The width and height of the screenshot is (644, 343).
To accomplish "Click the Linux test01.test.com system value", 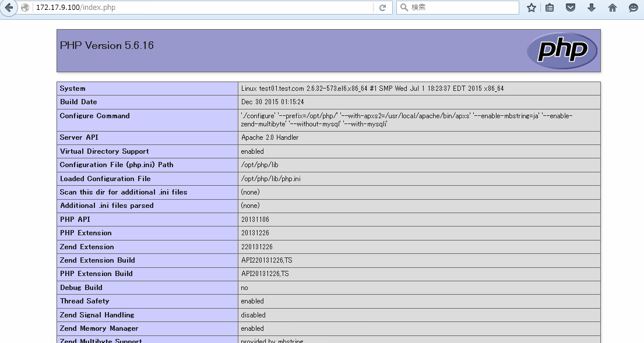I will click(372, 88).
